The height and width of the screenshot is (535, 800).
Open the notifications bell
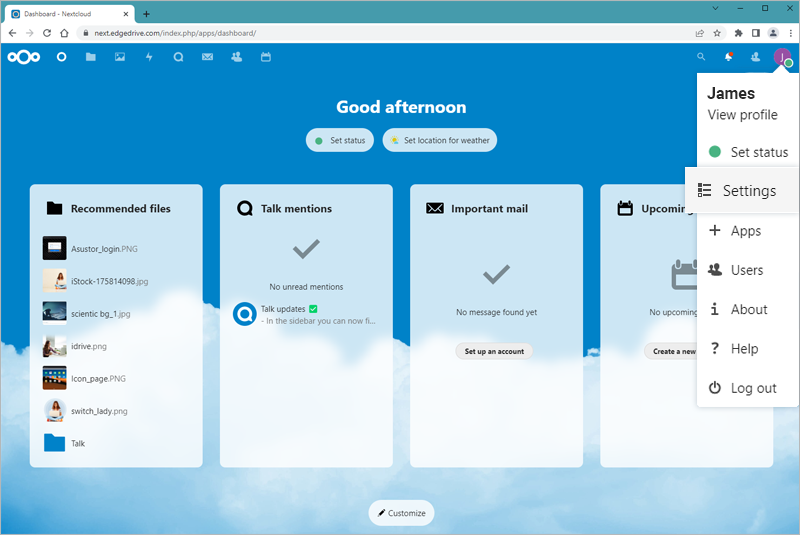(729, 57)
